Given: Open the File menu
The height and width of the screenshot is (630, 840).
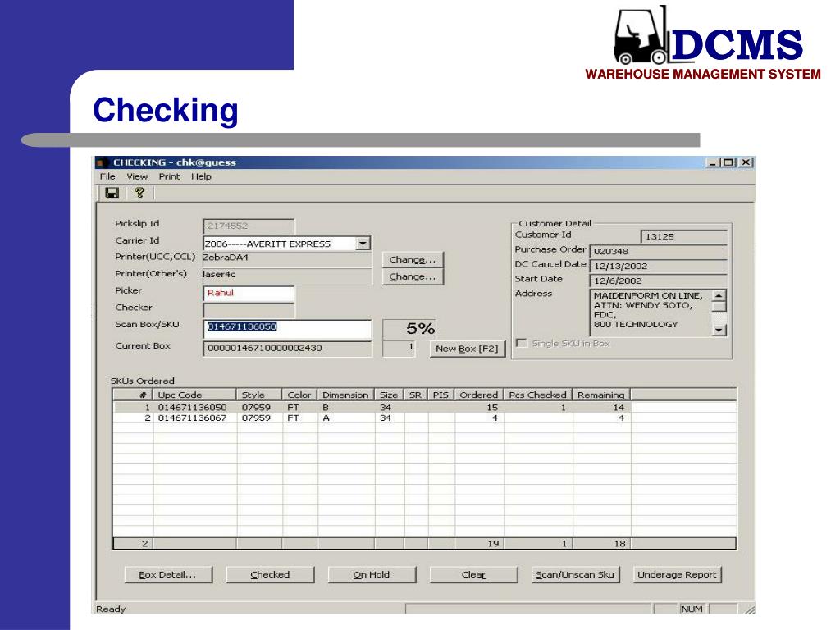Looking at the screenshot, I should 107,176.
